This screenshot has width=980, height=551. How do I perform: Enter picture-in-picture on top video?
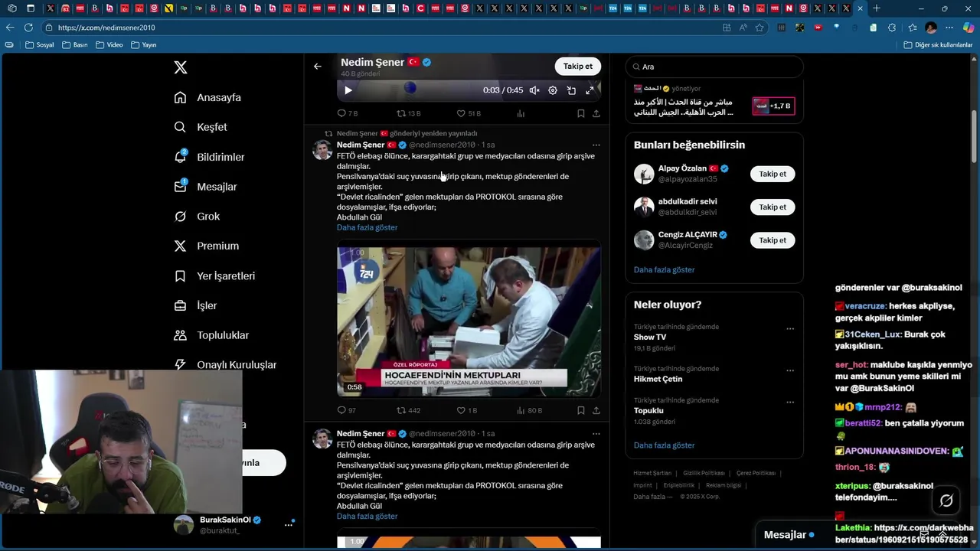click(571, 90)
